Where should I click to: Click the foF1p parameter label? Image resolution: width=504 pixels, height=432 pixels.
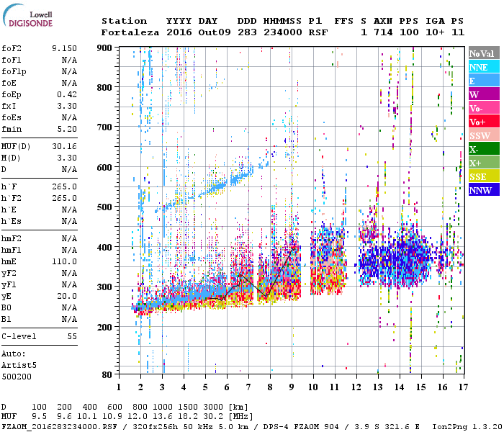[x=14, y=71]
